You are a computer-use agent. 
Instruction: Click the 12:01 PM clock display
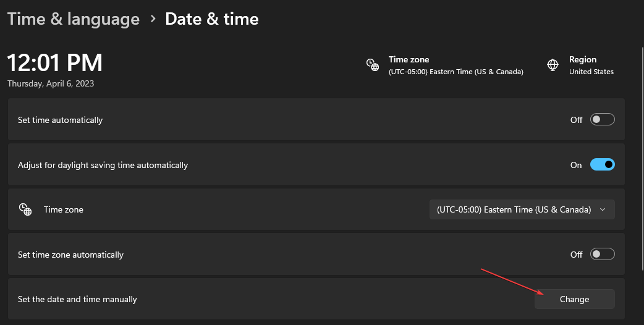(55, 63)
